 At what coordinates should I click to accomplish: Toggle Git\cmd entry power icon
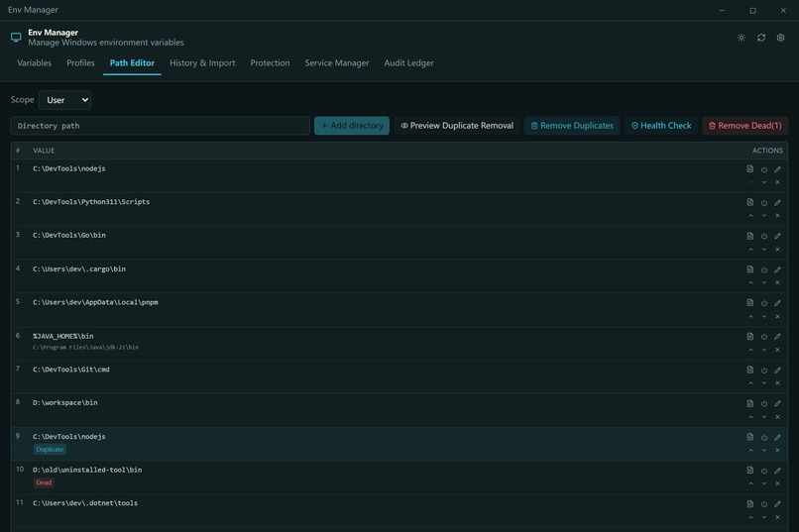click(x=764, y=371)
